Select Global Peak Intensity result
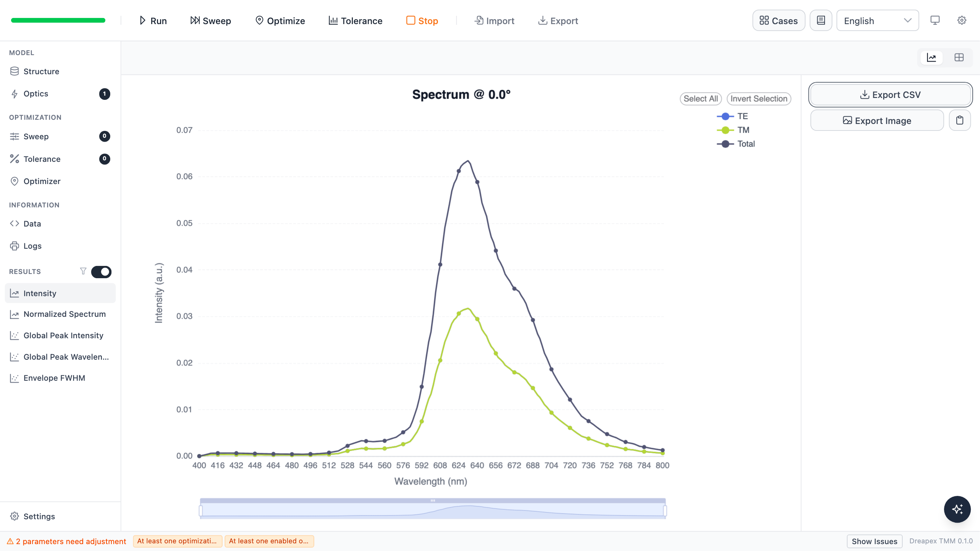Image resolution: width=980 pixels, height=551 pixels. pos(60,336)
